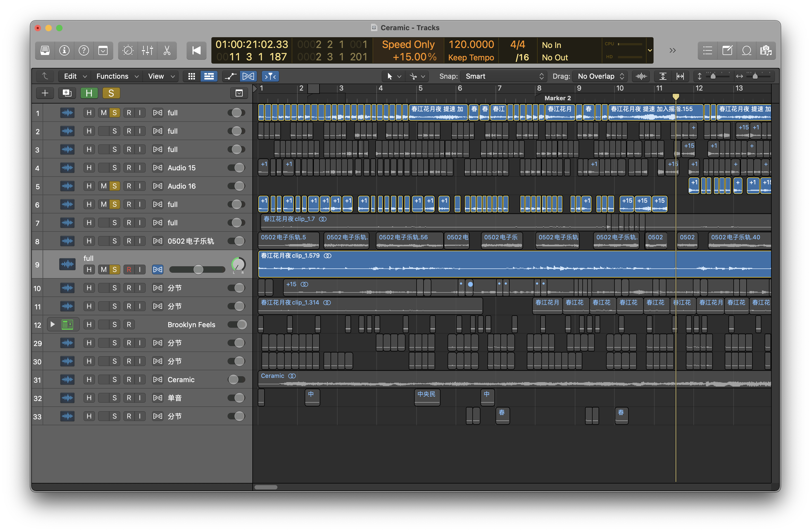Click Go to Beginning transport button

196,51
